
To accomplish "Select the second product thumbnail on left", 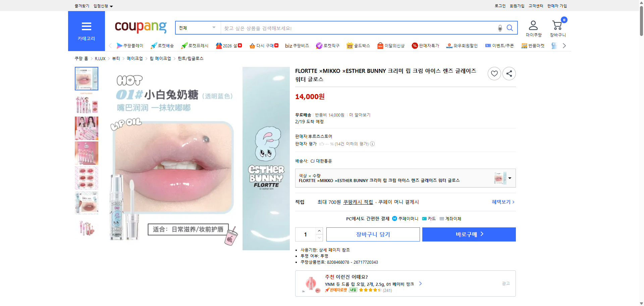I will click(86, 103).
